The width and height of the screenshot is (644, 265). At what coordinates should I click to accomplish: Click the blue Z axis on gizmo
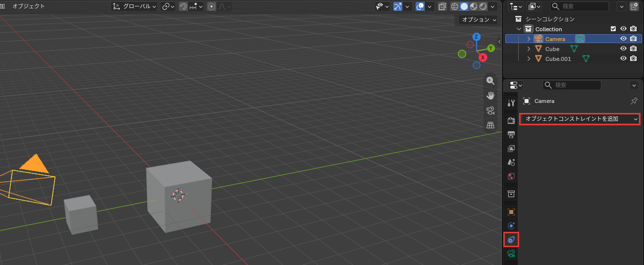pos(477,37)
